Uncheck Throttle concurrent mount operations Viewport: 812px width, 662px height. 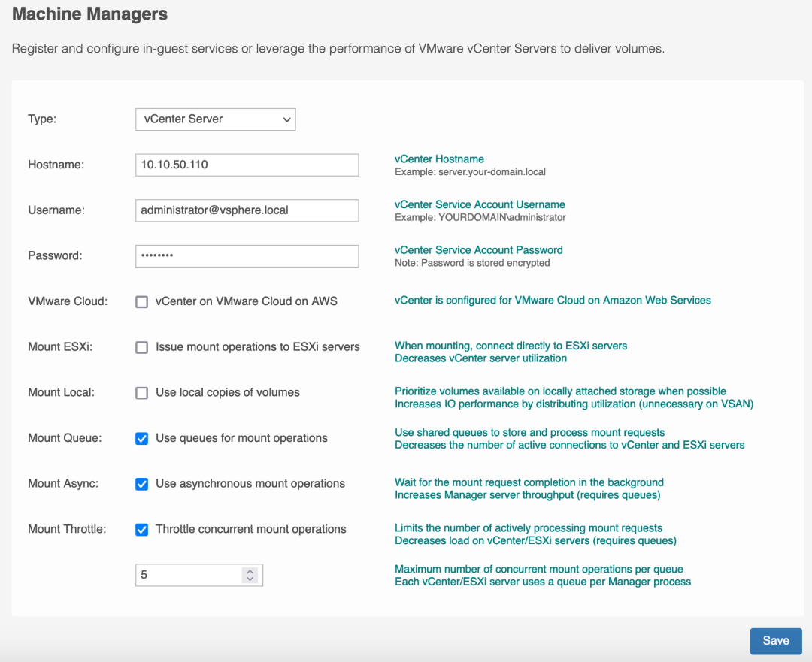(x=141, y=530)
